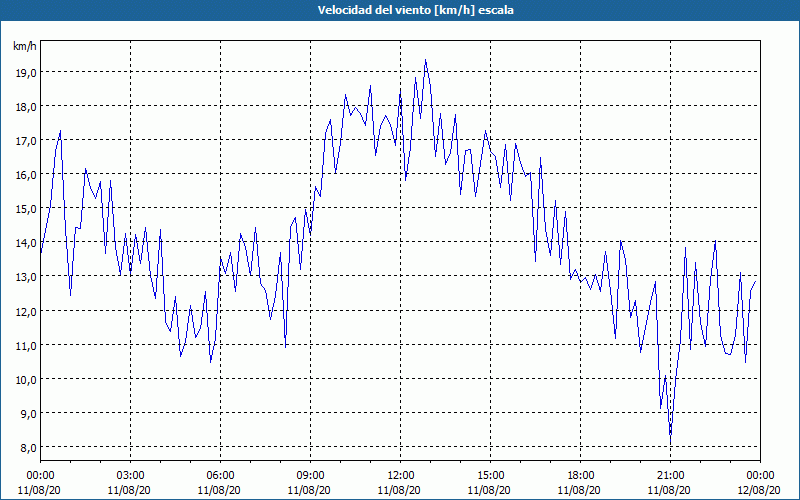Select the "21:00" time axis label
Screen dimensions: 800x500
coord(670,476)
